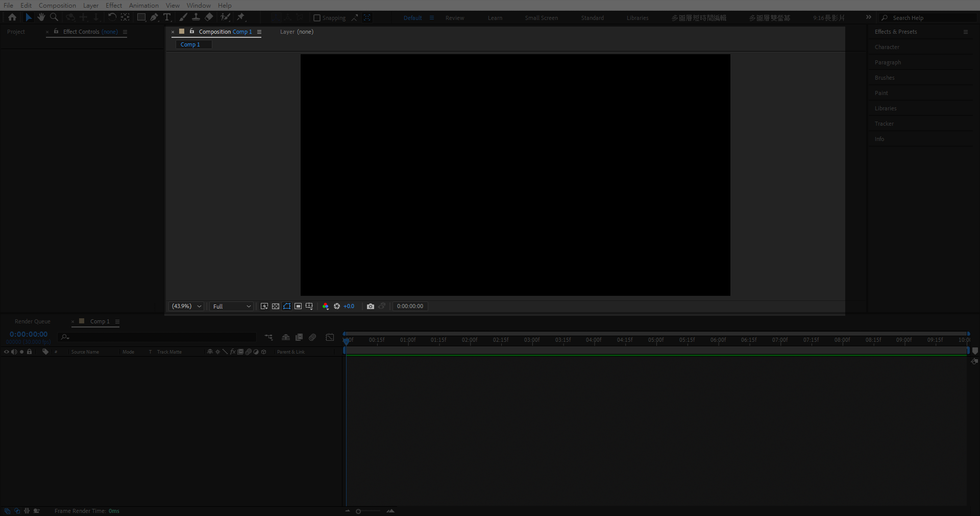
Task: Enable the Snapping checkbox
Action: click(x=317, y=18)
